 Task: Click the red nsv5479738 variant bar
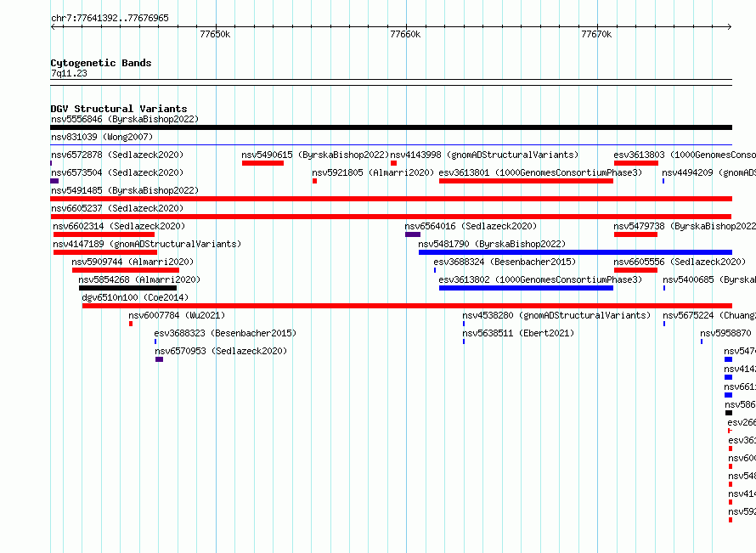point(635,234)
